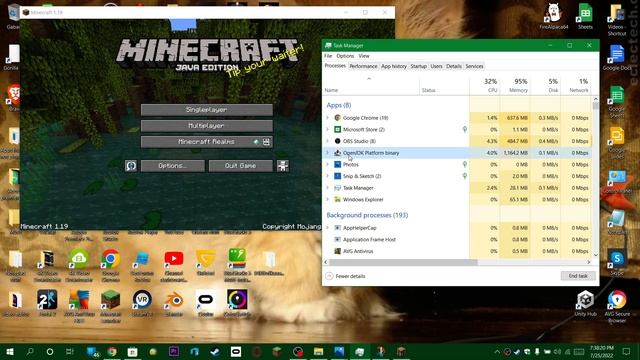This screenshot has width=640, height=360.
Task: Switch to the Services tab
Action: click(x=474, y=66)
